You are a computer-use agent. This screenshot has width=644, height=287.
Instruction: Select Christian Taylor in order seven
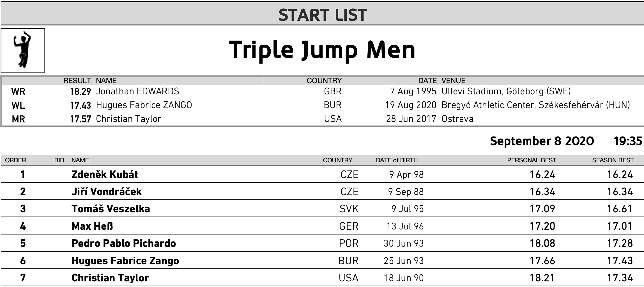click(x=110, y=278)
